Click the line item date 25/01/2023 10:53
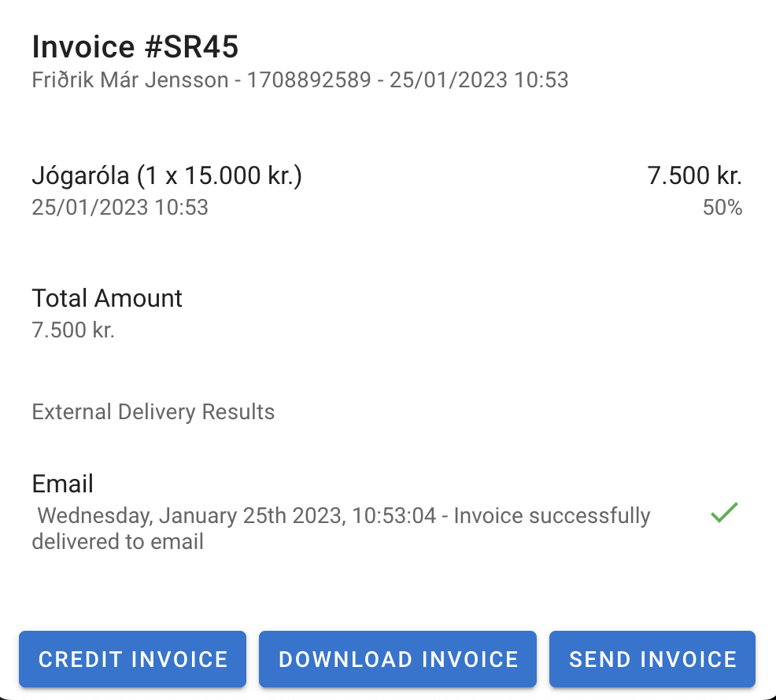Viewport: 776px width, 700px height. click(x=120, y=207)
